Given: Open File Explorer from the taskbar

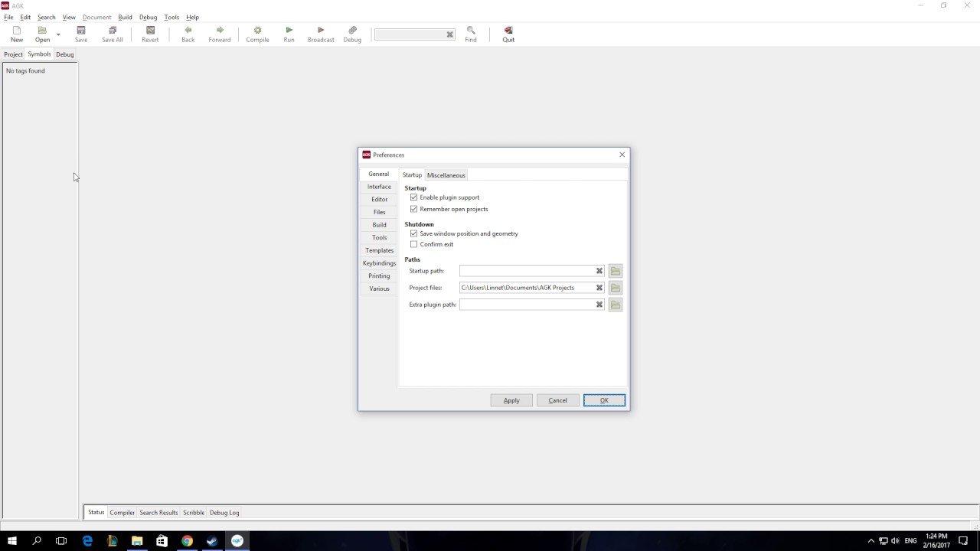Looking at the screenshot, I should (x=137, y=541).
